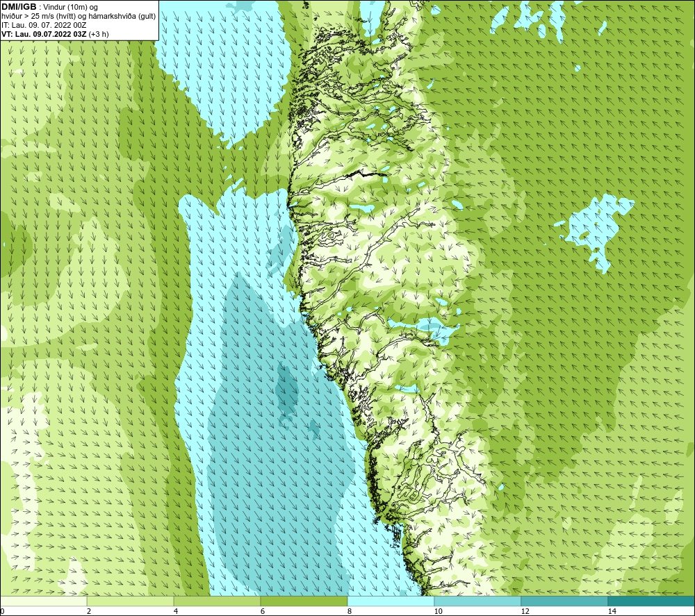Click the legend value '8'

coord(350,611)
